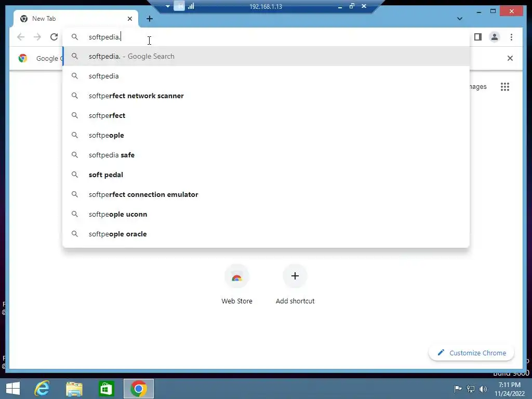This screenshot has width=532, height=399.
Task: Minimize the 192.168.1.13 remote session bar
Action: [340, 6]
